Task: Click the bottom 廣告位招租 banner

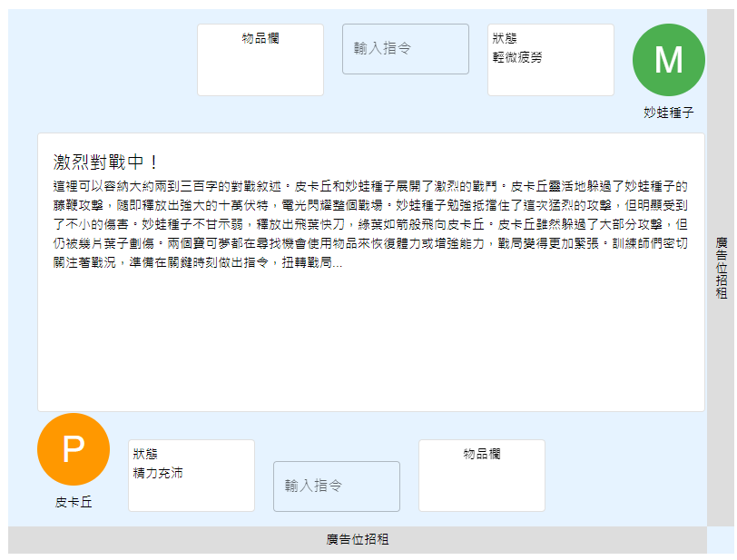Action: [358, 539]
